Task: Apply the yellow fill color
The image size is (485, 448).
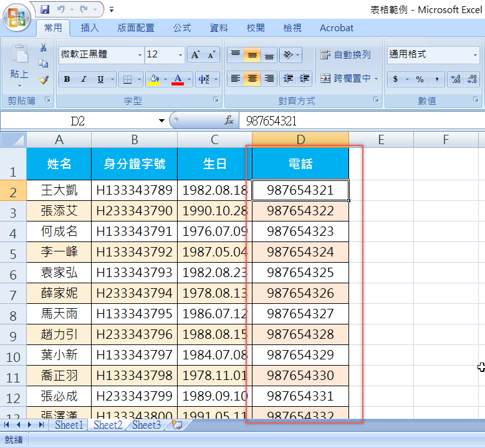Action: point(153,79)
